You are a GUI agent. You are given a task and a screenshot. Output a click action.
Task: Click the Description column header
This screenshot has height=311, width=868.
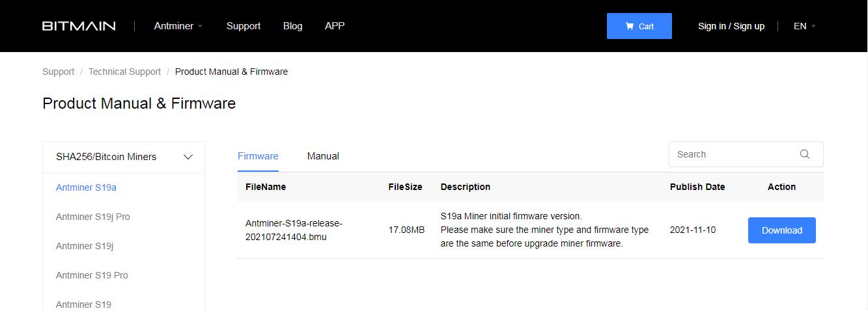tap(466, 187)
